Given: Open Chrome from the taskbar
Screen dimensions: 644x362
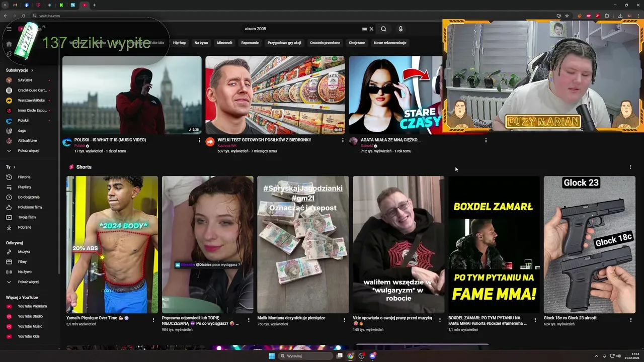Looking at the screenshot, I should (x=350, y=356).
